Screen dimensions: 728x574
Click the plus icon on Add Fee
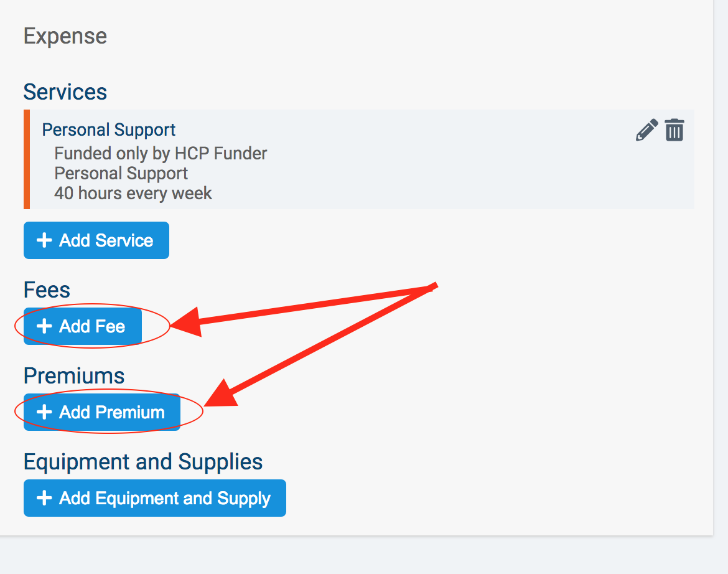point(44,326)
